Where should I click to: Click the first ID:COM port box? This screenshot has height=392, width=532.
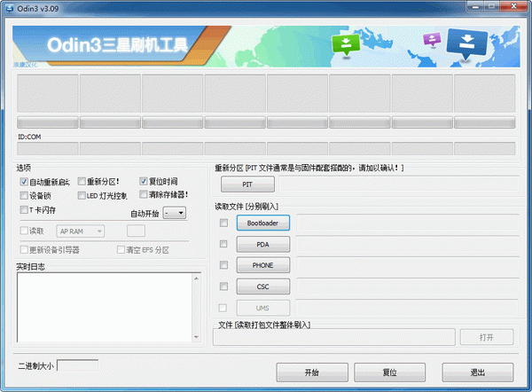click(48, 149)
